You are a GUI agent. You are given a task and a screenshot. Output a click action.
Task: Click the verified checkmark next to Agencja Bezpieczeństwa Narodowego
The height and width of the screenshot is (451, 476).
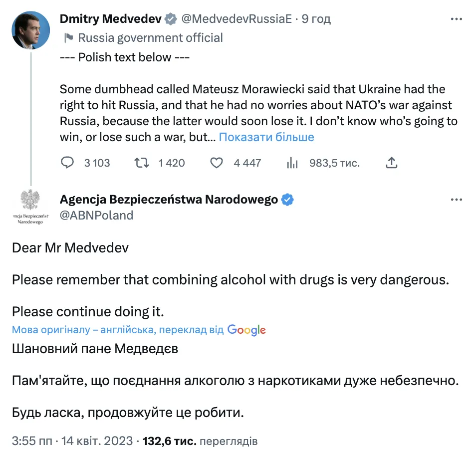[287, 199]
